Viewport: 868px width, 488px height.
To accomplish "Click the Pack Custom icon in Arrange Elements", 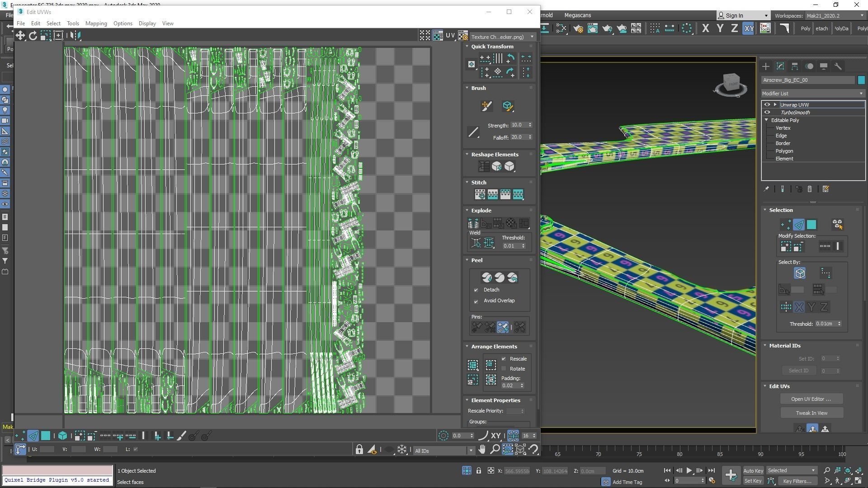I will coord(473,365).
